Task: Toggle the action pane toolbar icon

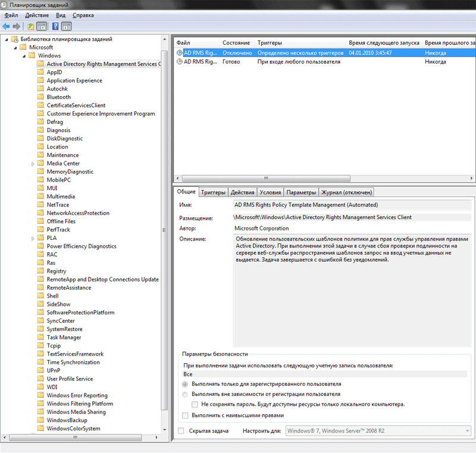Action: [x=67, y=26]
